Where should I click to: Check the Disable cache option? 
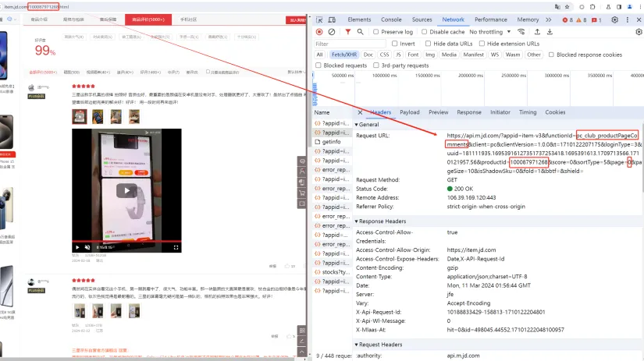pos(424,32)
